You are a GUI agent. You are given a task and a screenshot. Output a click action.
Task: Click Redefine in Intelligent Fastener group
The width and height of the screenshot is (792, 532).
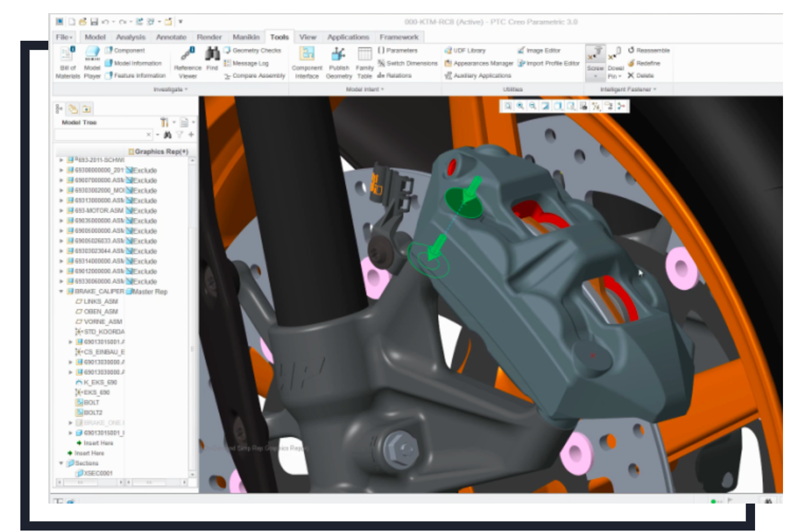644,63
